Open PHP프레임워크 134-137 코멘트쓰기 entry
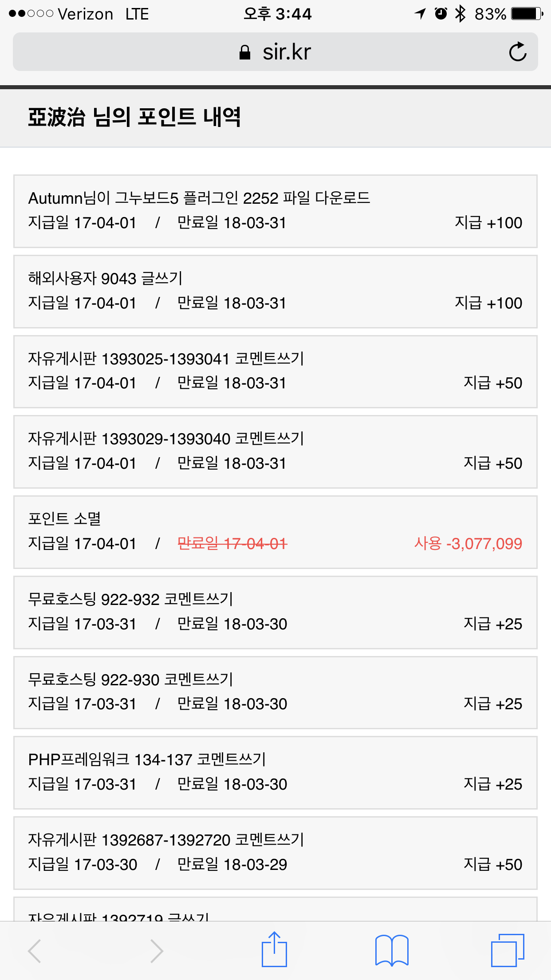551x980 pixels. click(x=147, y=759)
